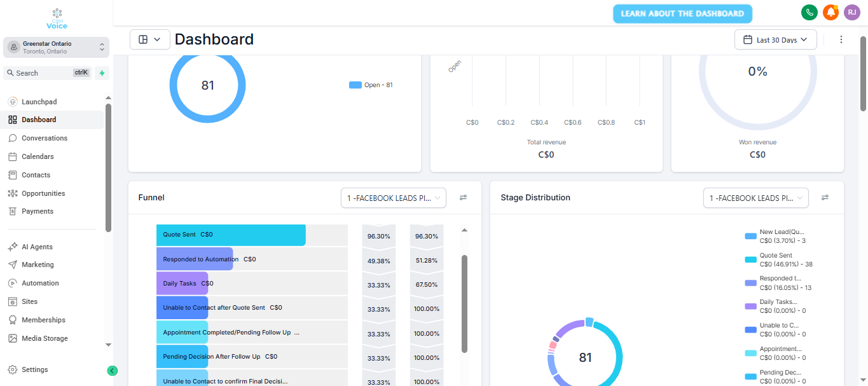Image resolution: width=868 pixels, height=386 pixels.
Task: Expand Stage Distribution pipeline selector dropdown
Action: click(x=755, y=198)
